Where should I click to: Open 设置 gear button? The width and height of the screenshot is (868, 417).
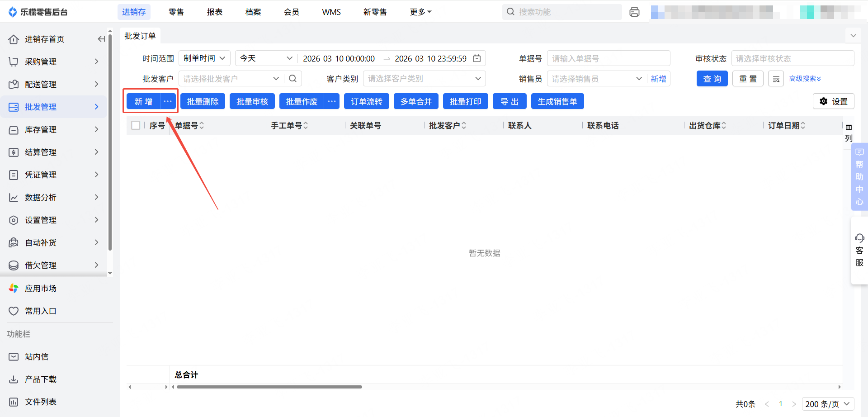pos(833,101)
